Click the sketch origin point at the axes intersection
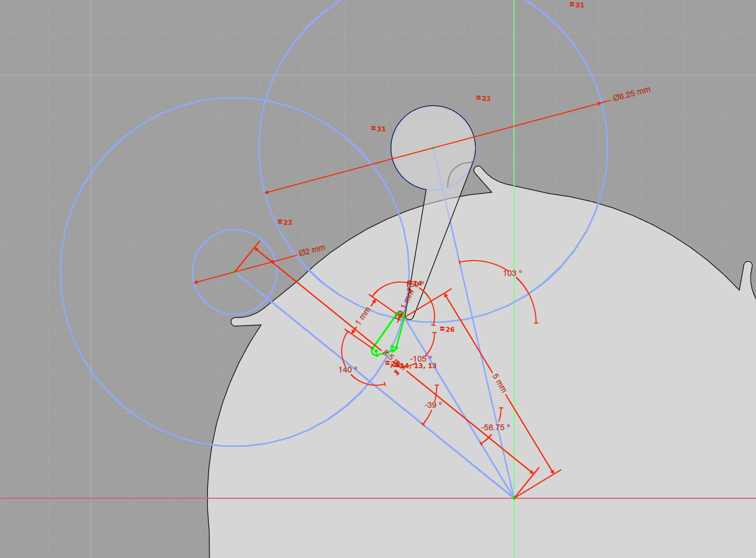Image resolution: width=756 pixels, height=558 pixels. click(x=514, y=498)
